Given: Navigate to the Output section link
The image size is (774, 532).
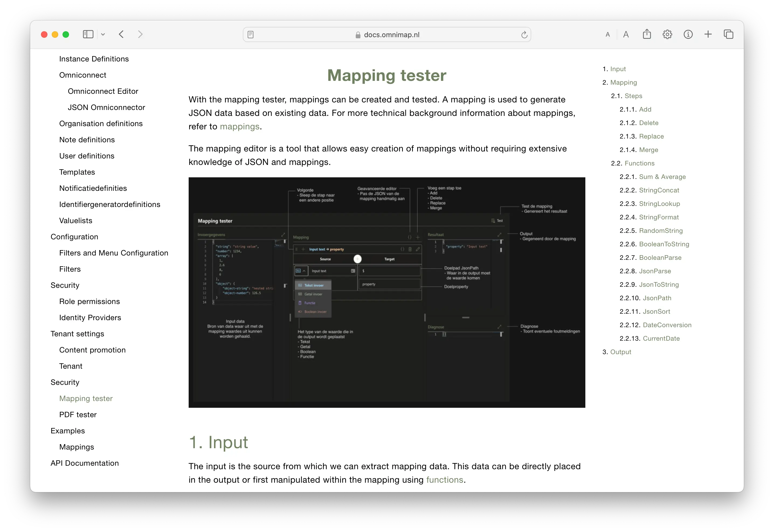Looking at the screenshot, I should coord(622,351).
